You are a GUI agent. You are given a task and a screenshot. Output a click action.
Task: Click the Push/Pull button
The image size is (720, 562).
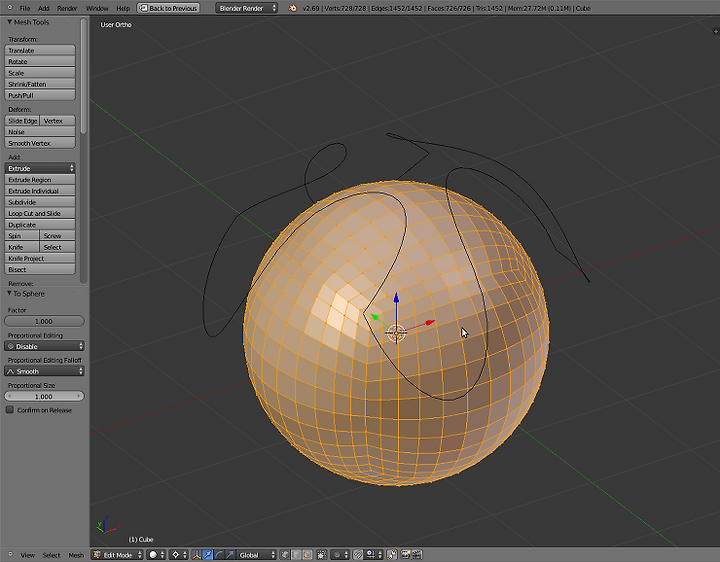point(40,96)
